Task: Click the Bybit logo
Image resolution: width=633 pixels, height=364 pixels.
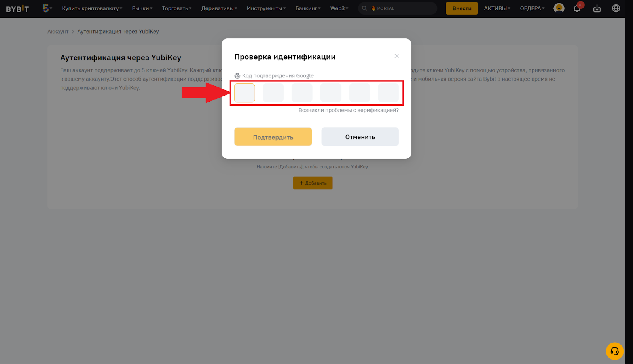Action: tap(17, 8)
